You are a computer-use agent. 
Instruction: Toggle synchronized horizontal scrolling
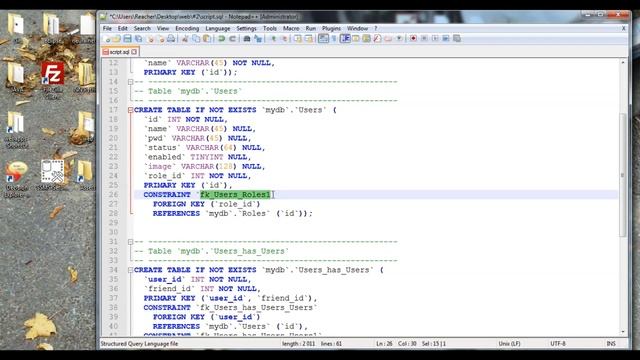309,38
